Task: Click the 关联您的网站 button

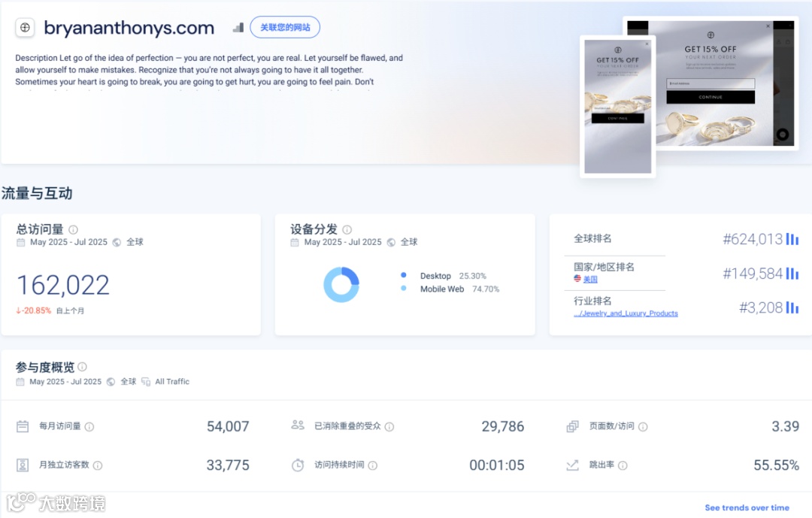Action: click(285, 28)
